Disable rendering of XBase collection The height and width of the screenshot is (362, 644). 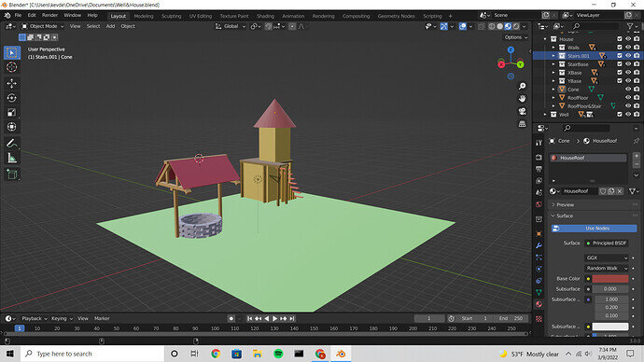[637, 72]
